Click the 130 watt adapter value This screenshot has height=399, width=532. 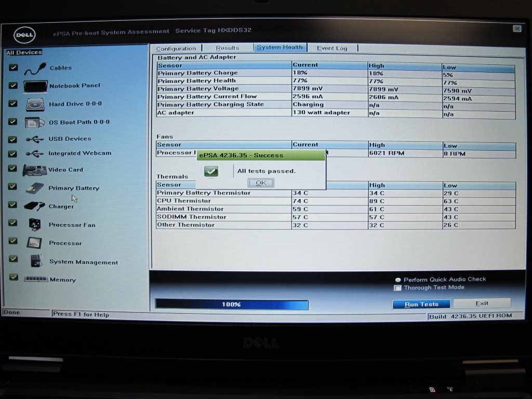point(321,112)
